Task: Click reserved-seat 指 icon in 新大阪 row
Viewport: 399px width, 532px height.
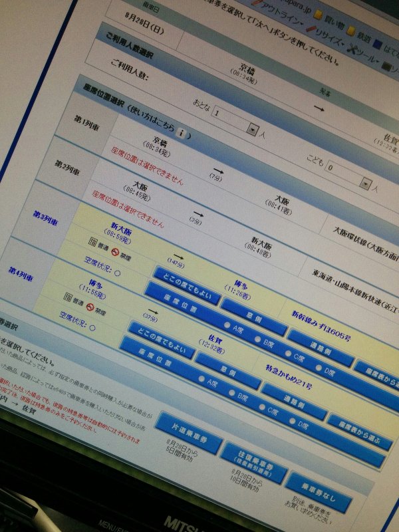Action: click(x=92, y=242)
